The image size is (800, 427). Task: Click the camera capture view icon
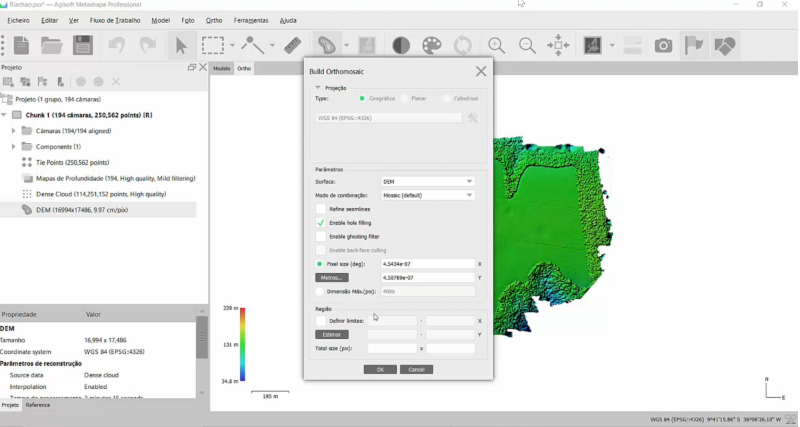click(663, 45)
